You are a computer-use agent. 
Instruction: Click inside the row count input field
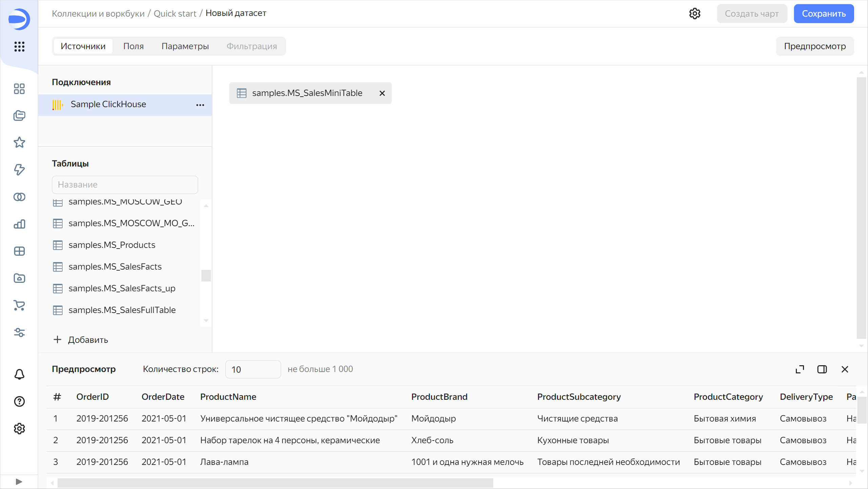tap(253, 369)
